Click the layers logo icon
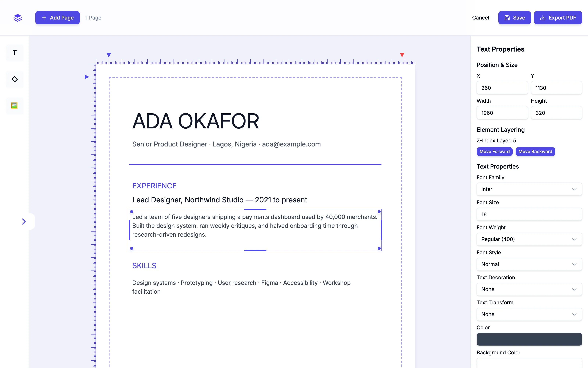This screenshot has height=368, width=588. (17, 18)
